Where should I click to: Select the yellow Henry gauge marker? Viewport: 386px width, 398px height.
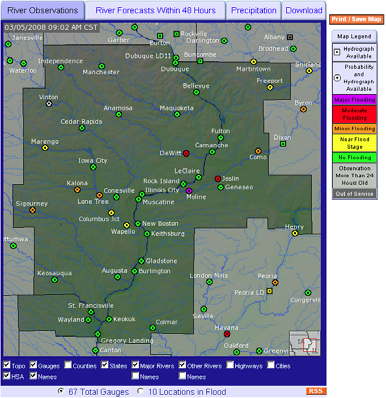295,233
